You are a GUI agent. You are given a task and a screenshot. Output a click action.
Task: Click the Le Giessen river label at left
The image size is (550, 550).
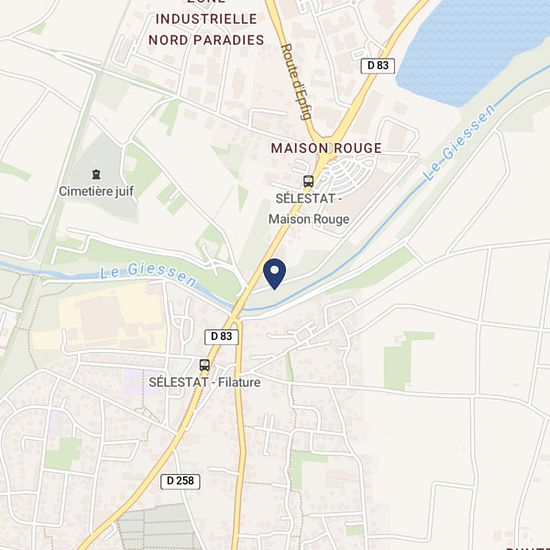coord(148,274)
